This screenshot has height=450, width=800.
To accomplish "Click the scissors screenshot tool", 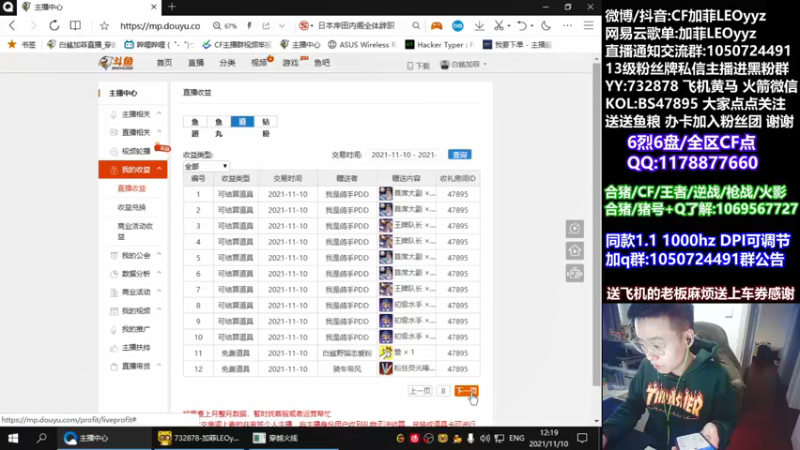I will 499,26.
